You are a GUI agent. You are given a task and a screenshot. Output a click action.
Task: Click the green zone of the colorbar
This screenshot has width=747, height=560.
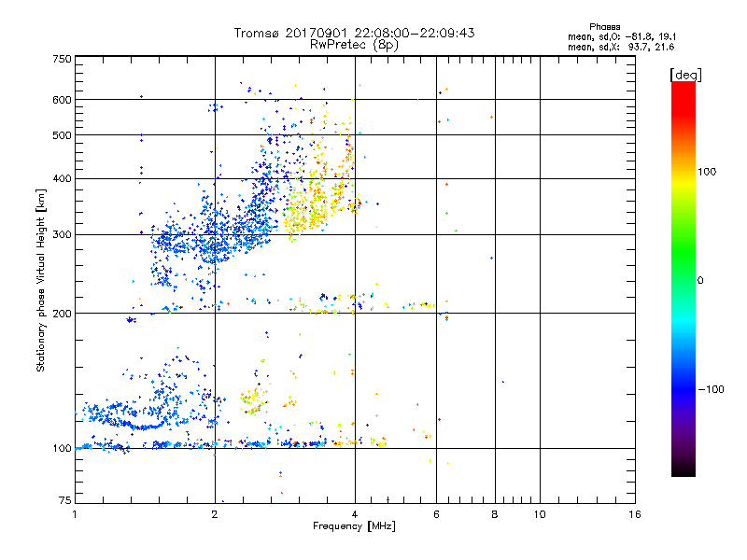684,252
